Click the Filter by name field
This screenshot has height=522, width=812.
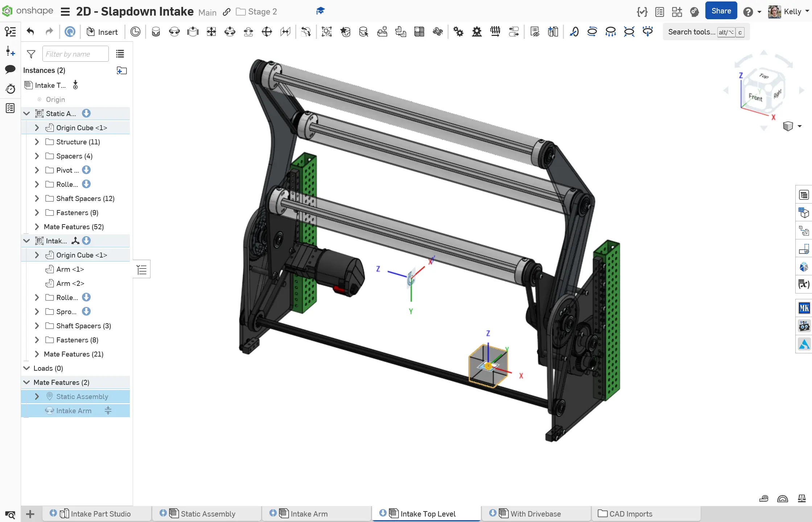pos(75,54)
